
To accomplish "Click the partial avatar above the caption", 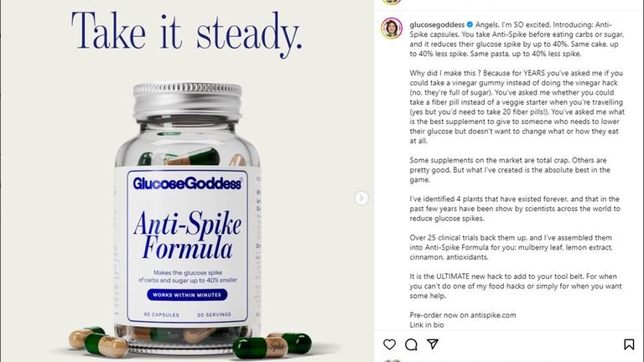I will (392, 2).
